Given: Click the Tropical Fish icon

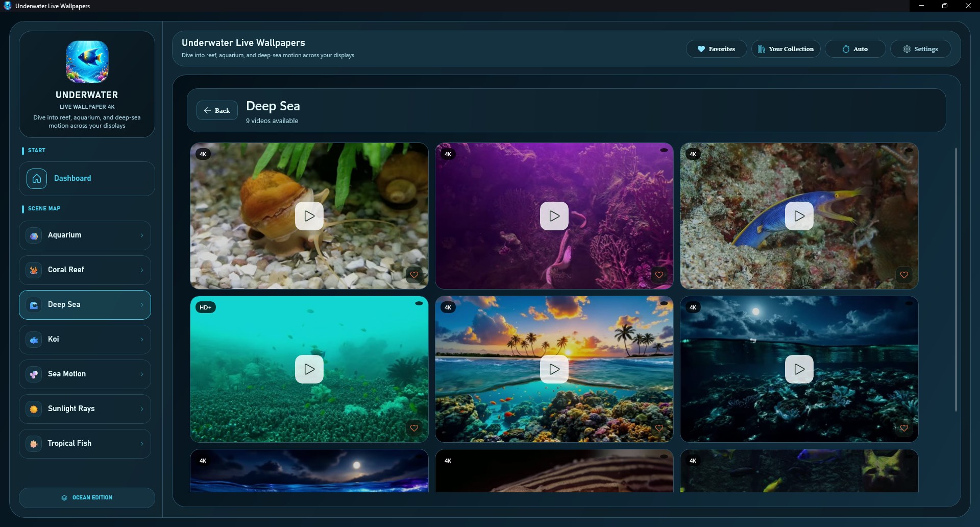Looking at the screenshot, I should click(x=34, y=444).
